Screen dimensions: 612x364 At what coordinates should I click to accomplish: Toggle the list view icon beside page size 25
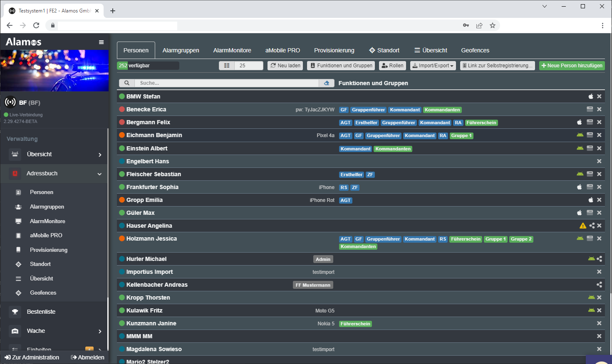[x=227, y=66]
